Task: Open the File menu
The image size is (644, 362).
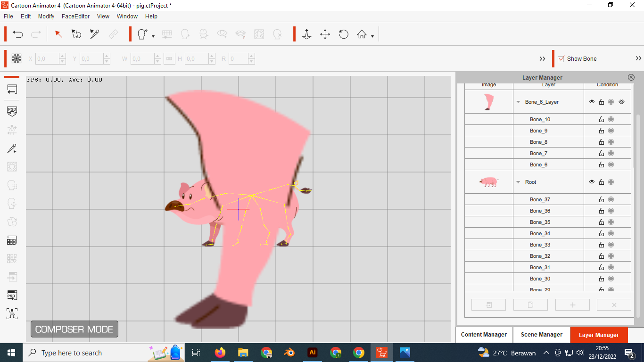Action: pyautogui.click(x=8, y=16)
